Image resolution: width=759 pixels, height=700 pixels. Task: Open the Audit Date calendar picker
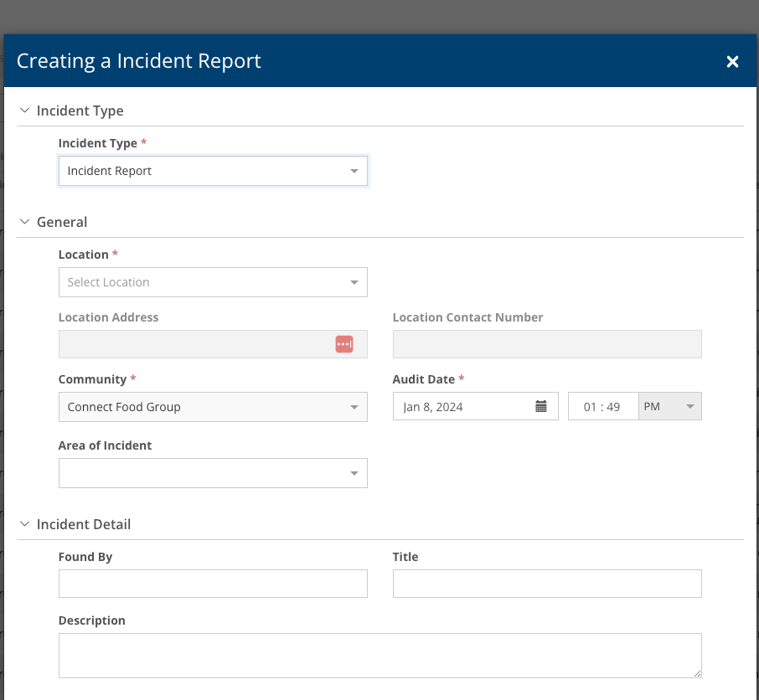pos(541,407)
